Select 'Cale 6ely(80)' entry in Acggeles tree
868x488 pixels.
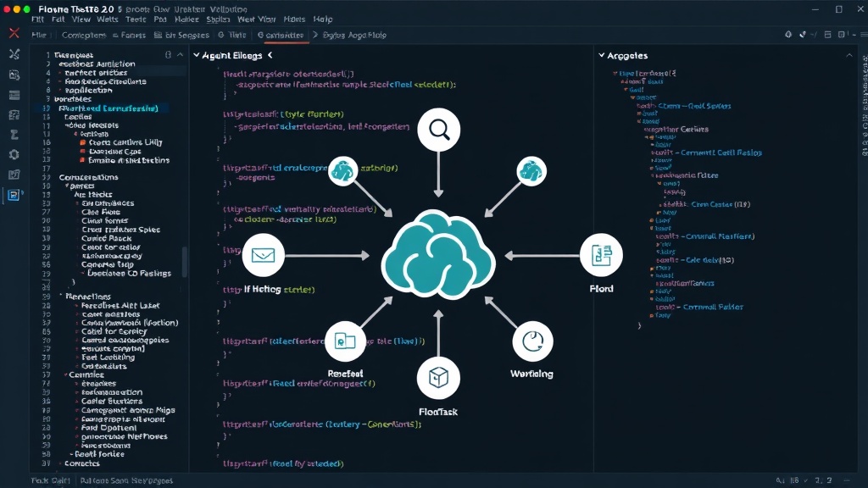(710, 259)
